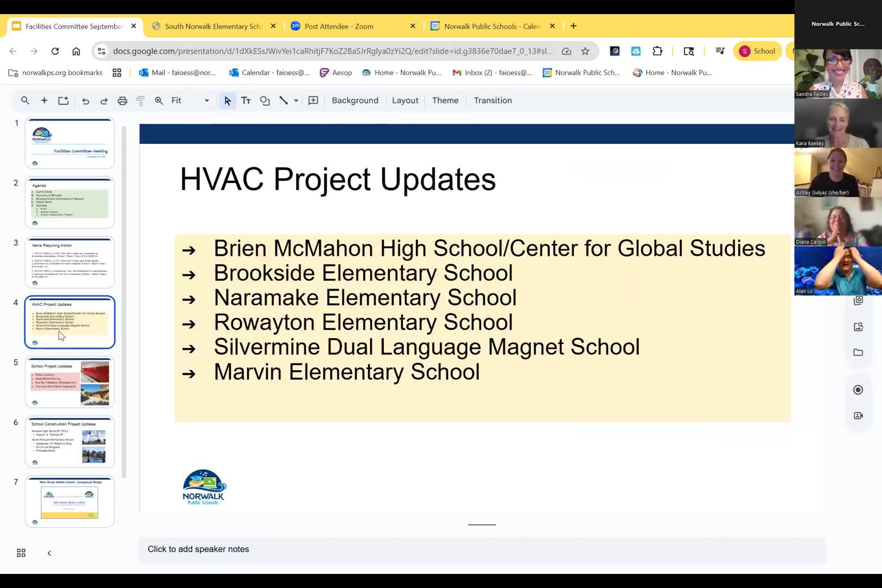
Task: Insert a shape from the toolbar
Action: [x=265, y=100]
